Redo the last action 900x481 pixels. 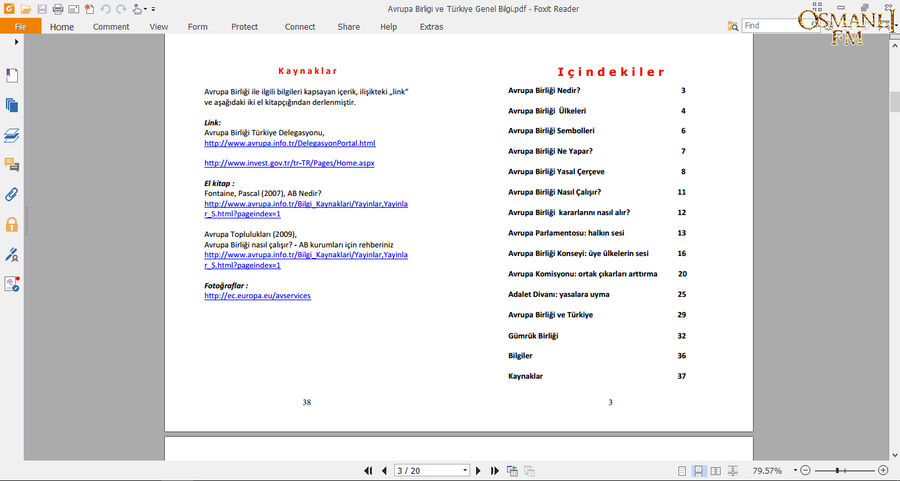121,9
